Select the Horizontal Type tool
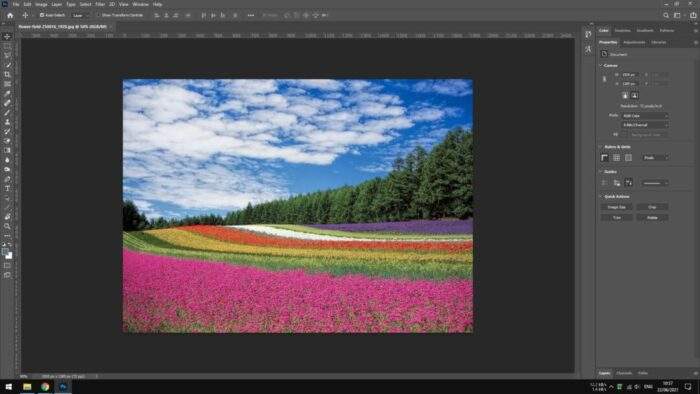 click(x=7, y=188)
